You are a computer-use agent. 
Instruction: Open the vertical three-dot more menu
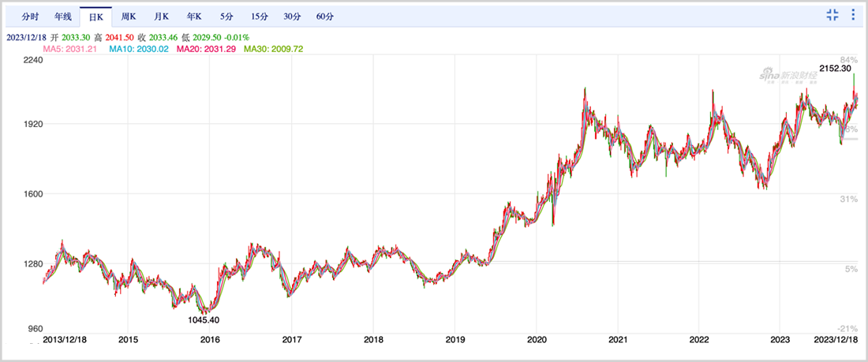853,15
